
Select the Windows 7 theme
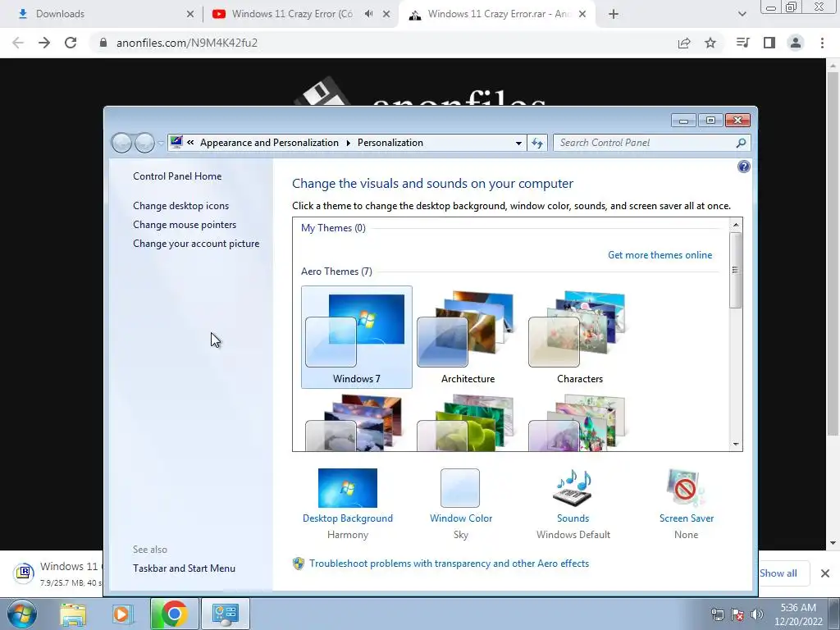click(x=356, y=336)
